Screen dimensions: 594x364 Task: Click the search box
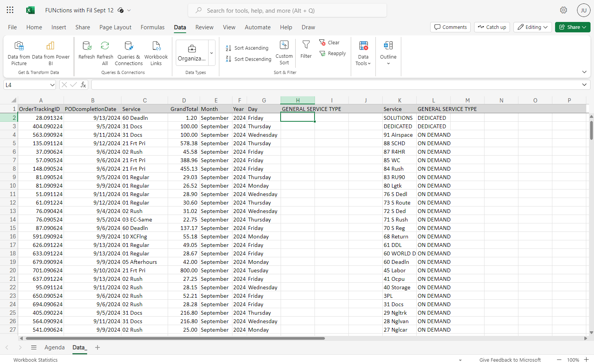pos(287,10)
